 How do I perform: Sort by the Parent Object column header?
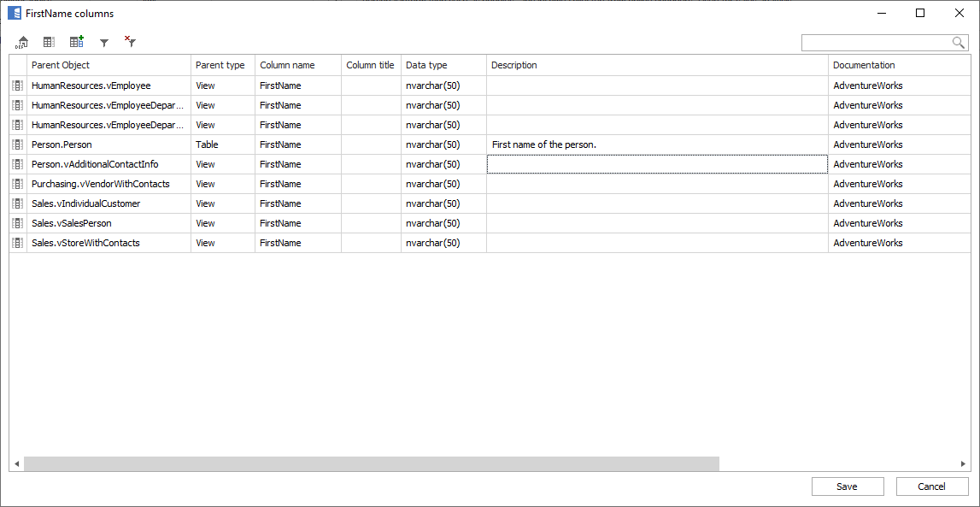(x=109, y=65)
